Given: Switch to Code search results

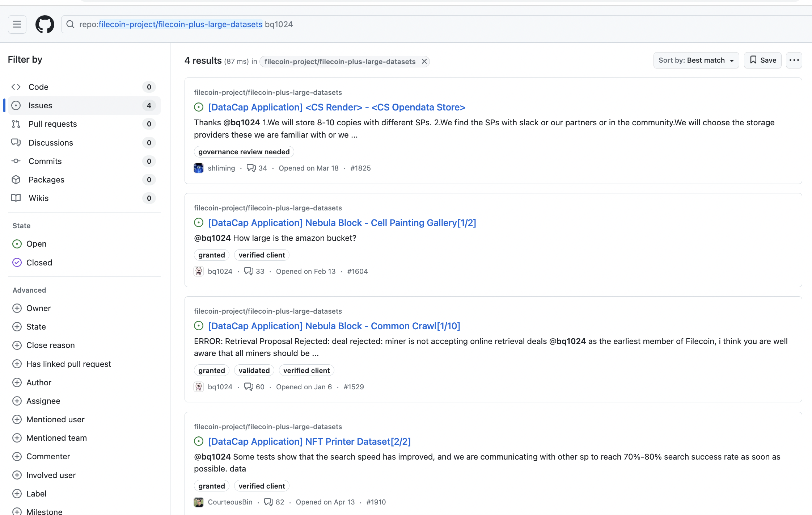Looking at the screenshot, I should coord(38,87).
